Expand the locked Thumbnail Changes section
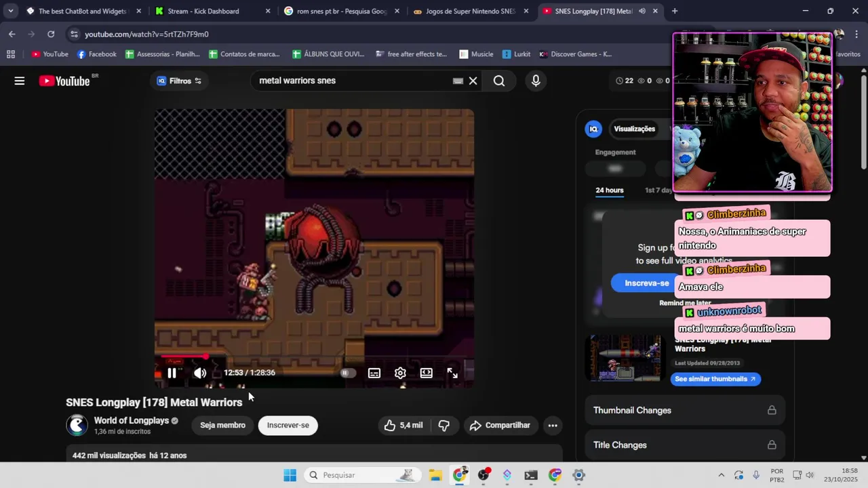 click(x=685, y=410)
